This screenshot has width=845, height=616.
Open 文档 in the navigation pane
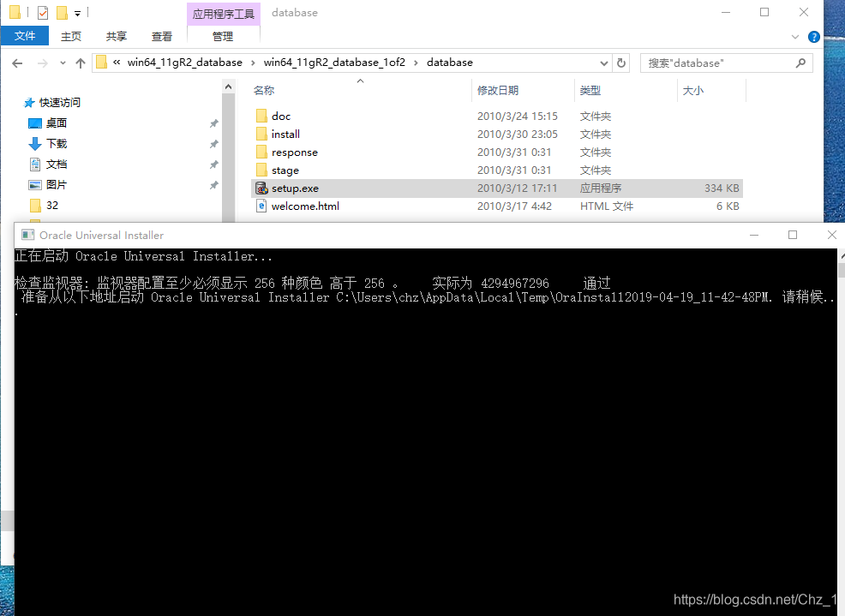point(56,164)
